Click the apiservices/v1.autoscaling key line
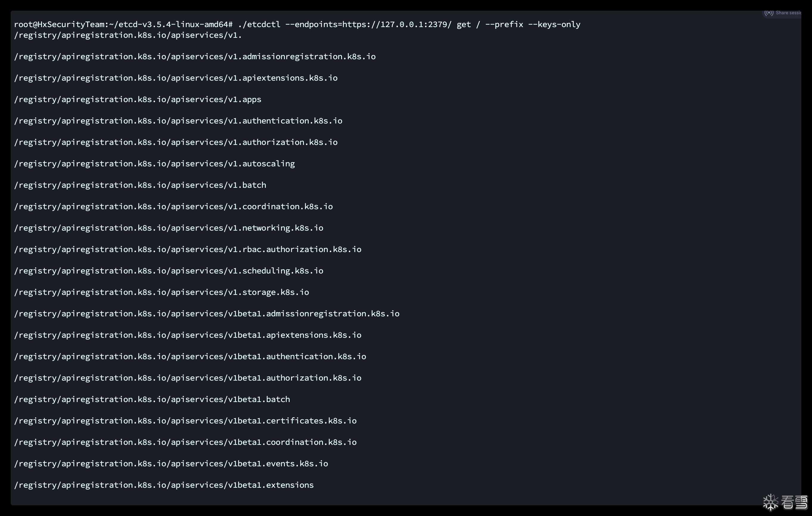Viewport: 812px width, 516px height. (x=154, y=163)
